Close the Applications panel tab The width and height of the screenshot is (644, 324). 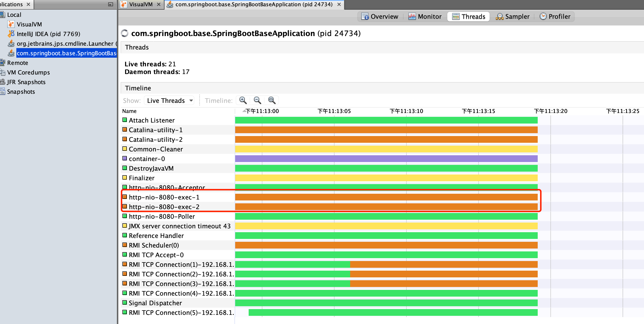(x=28, y=5)
